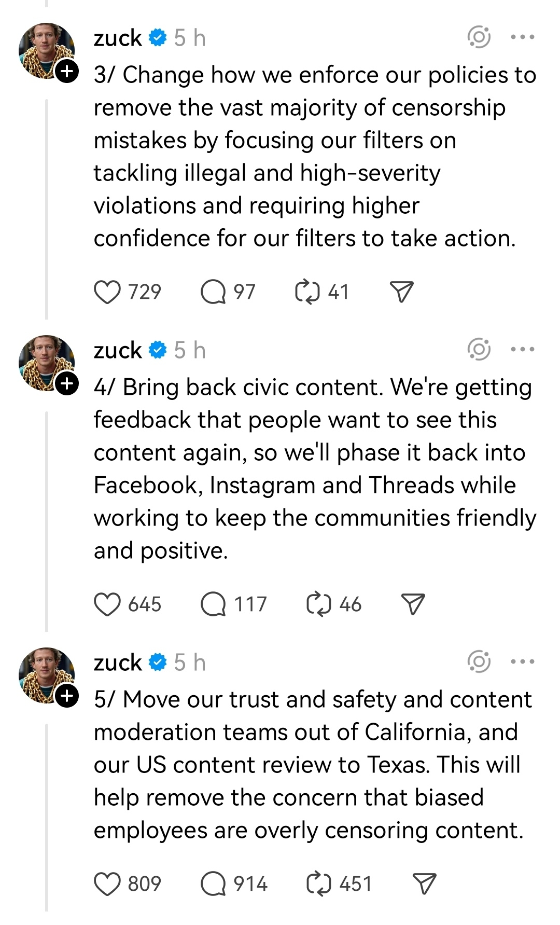Like the post about enforcing policies
The width and height of the screenshot is (560, 925).
(x=107, y=292)
